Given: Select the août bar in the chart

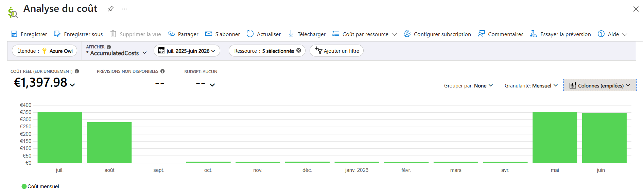Looking at the screenshot, I should [109, 143].
